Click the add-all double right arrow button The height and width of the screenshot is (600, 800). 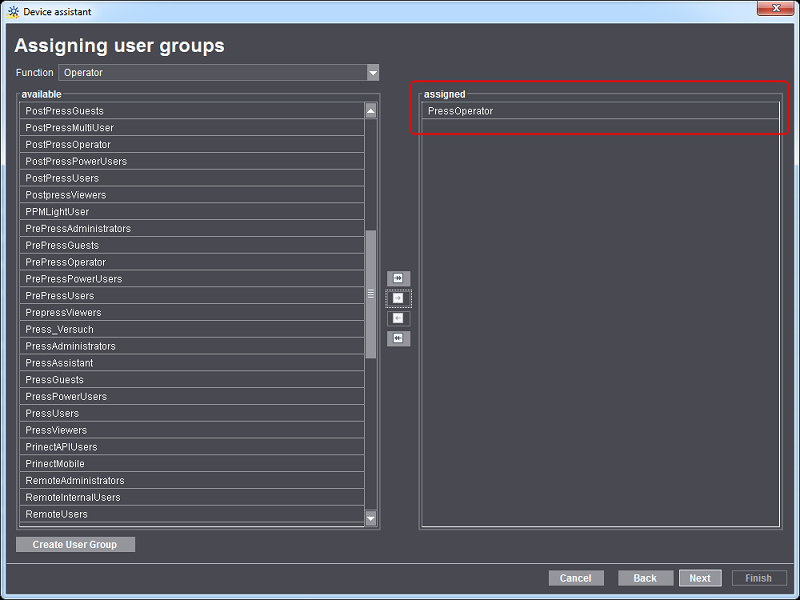click(398, 278)
